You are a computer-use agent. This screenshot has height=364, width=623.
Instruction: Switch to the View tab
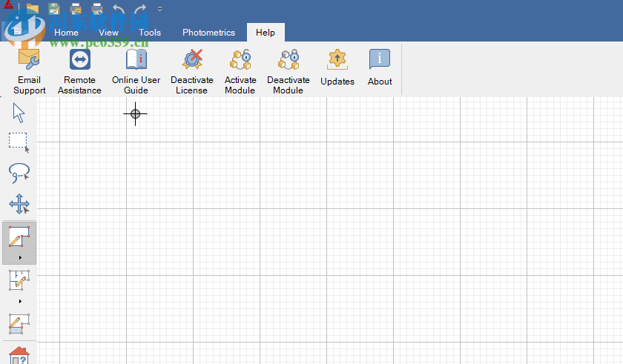point(108,33)
